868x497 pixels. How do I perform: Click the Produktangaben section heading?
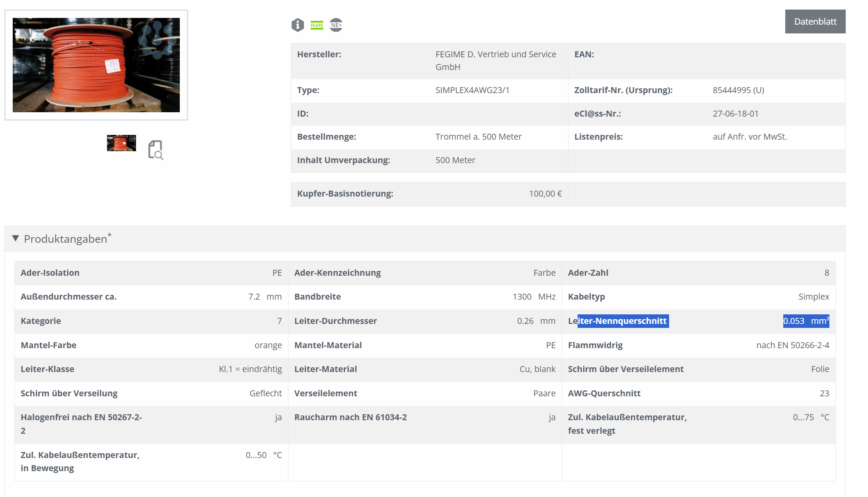coord(66,239)
